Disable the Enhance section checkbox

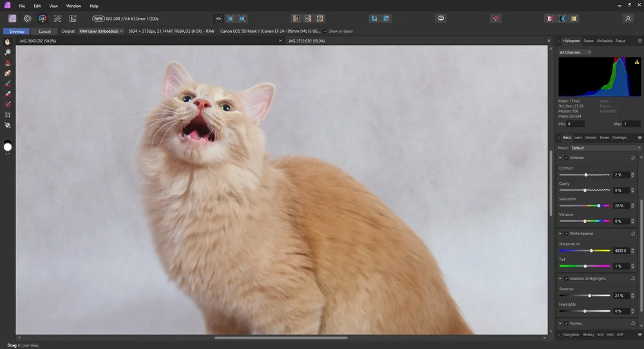566,158
